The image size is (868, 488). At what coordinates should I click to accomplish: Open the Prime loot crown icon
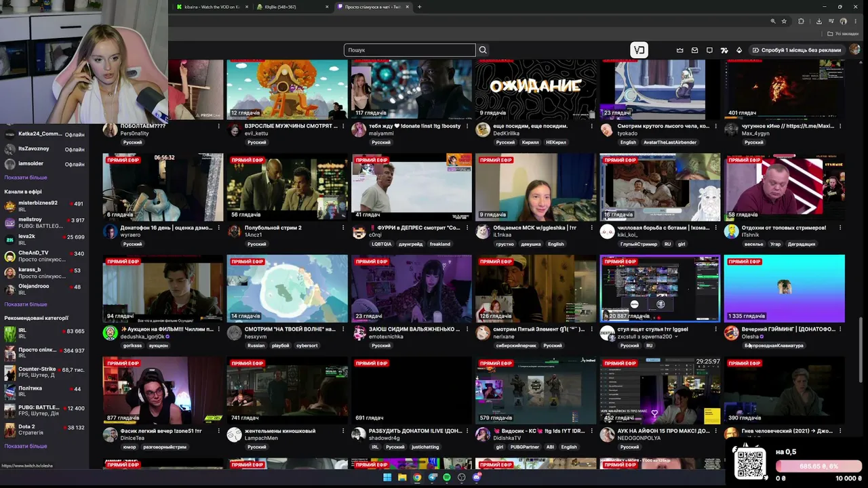point(680,50)
